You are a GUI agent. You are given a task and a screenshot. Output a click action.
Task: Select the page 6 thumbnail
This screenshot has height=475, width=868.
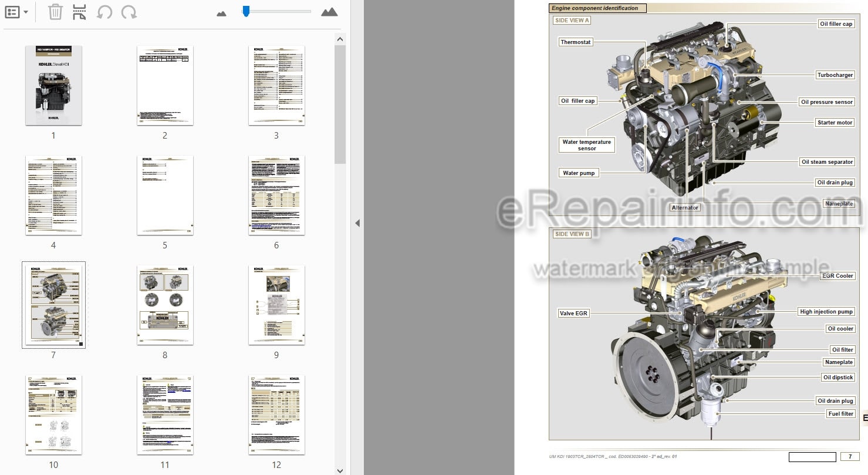click(x=276, y=196)
